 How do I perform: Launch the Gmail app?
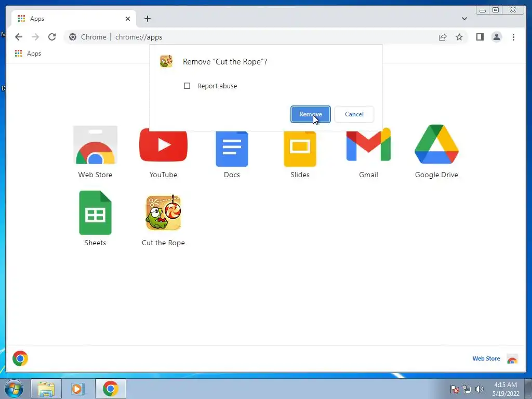[368, 144]
